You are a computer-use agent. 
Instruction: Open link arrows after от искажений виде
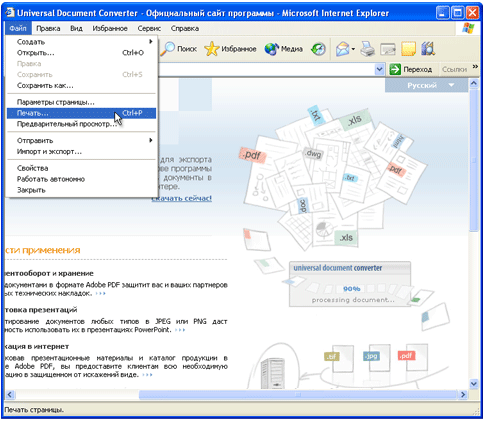(147, 375)
